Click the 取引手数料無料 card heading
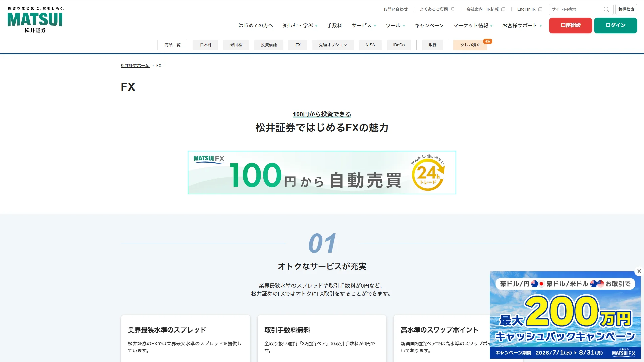The width and height of the screenshot is (644, 362). pyautogui.click(x=287, y=330)
